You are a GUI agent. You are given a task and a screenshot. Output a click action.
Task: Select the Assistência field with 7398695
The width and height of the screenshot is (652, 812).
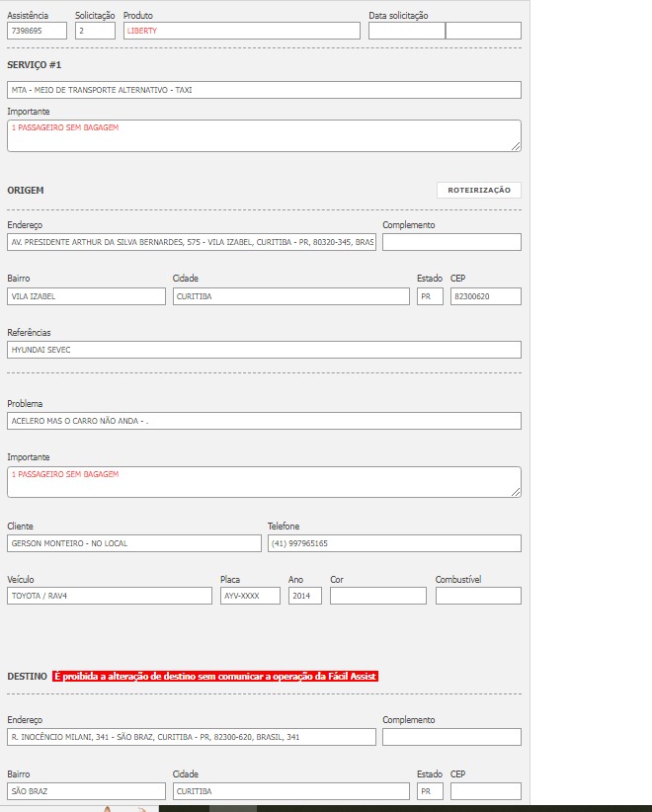click(37, 31)
